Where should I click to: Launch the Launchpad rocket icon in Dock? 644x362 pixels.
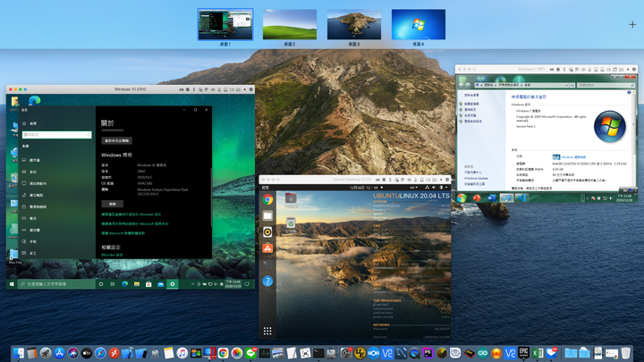pyautogui.click(x=46, y=353)
